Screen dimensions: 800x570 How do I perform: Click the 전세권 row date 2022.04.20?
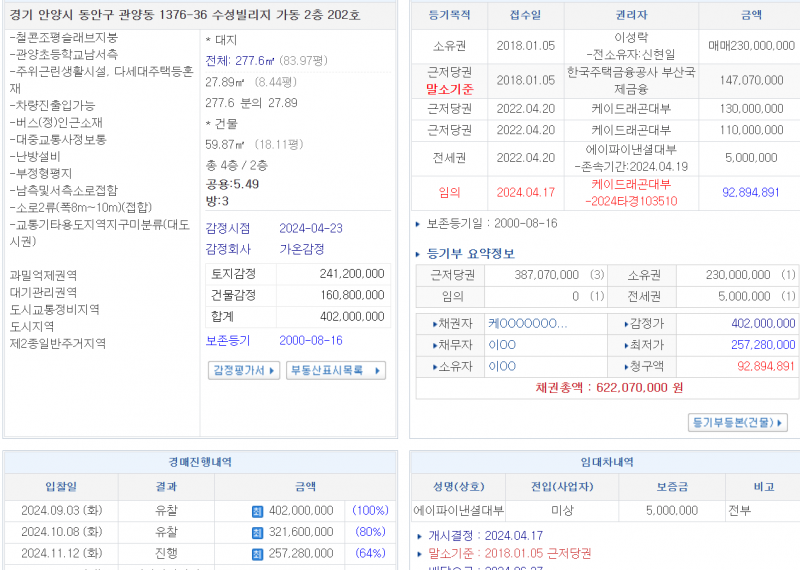pyautogui.click(x=526, y=158)
